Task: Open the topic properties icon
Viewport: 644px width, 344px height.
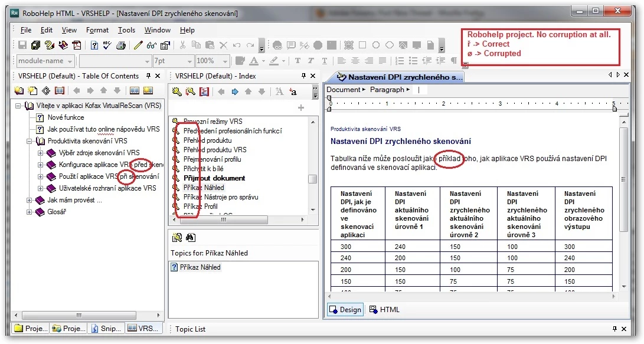Action: point(165,45)
